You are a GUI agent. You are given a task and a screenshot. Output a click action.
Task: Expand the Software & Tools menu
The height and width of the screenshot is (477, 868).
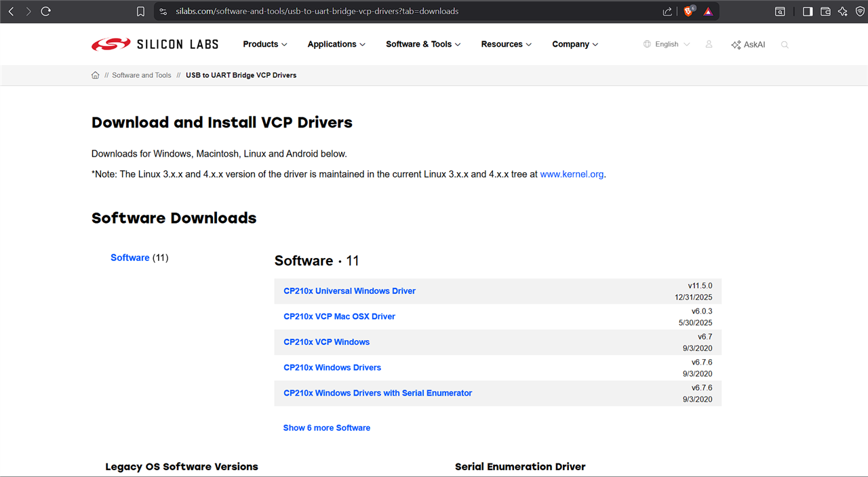(x=423, y=44)
